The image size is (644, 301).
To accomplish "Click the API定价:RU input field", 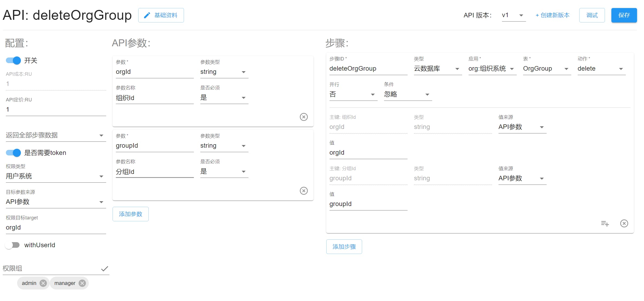I will 56,109.
